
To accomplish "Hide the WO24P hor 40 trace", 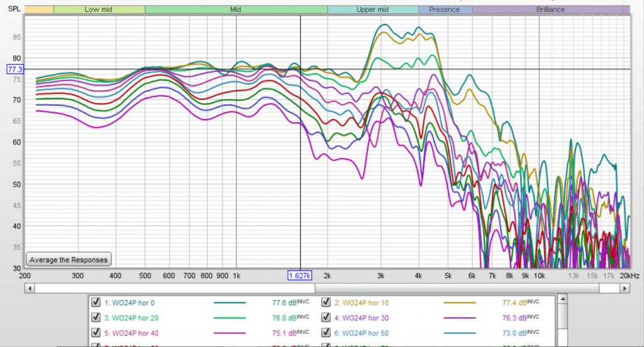I will (x=96, y=333).
